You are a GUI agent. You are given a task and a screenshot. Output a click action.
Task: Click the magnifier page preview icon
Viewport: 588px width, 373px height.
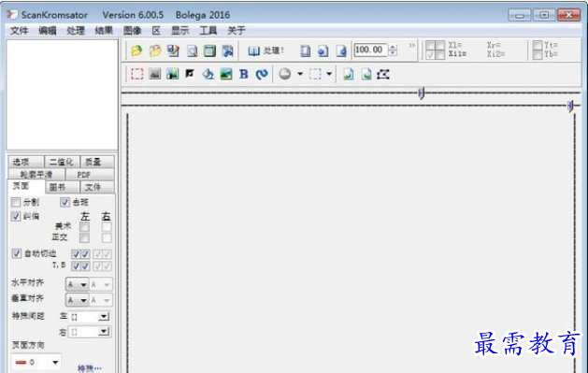pyautogui.click(x=193, y=50)
